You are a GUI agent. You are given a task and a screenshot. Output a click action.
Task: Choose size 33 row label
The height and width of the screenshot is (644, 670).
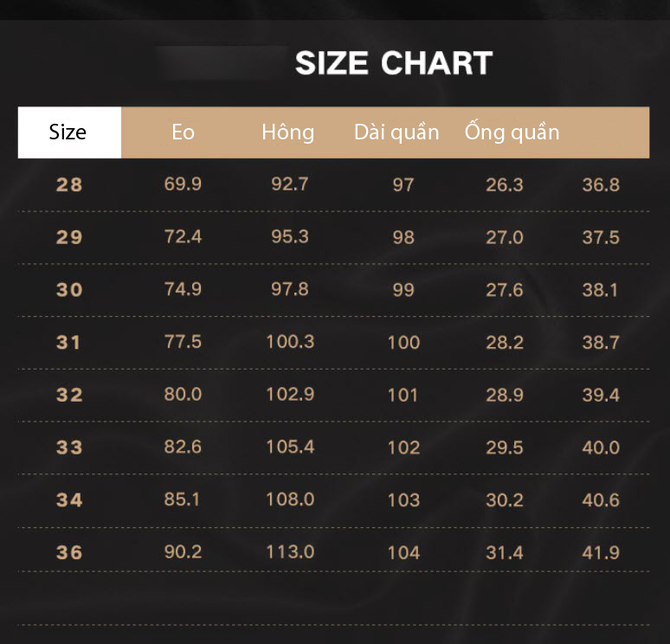coord(69,448)
